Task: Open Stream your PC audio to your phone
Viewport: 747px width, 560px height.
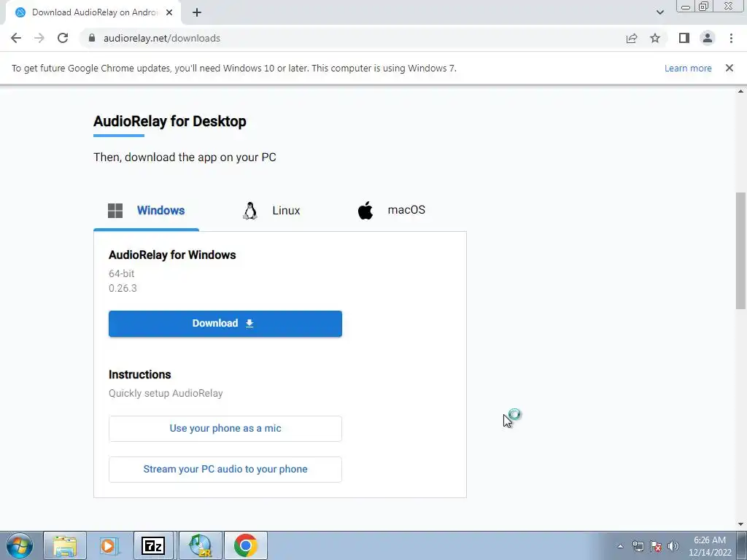Action: coord(225,470)
